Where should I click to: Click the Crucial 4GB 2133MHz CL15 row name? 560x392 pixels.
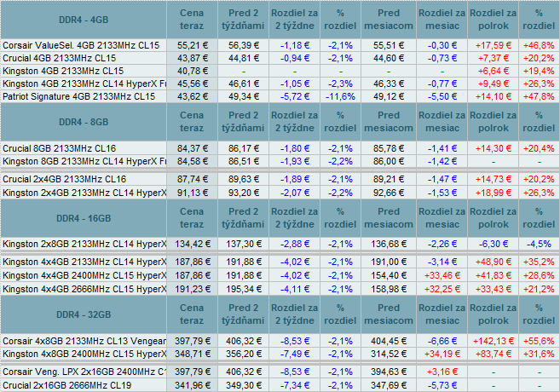pos(60,58)
